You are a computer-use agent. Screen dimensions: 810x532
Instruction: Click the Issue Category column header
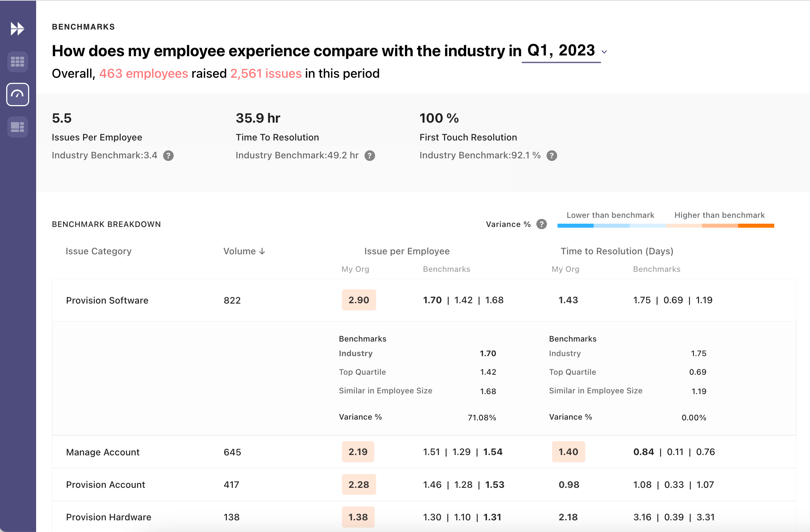tap(99, 251)
